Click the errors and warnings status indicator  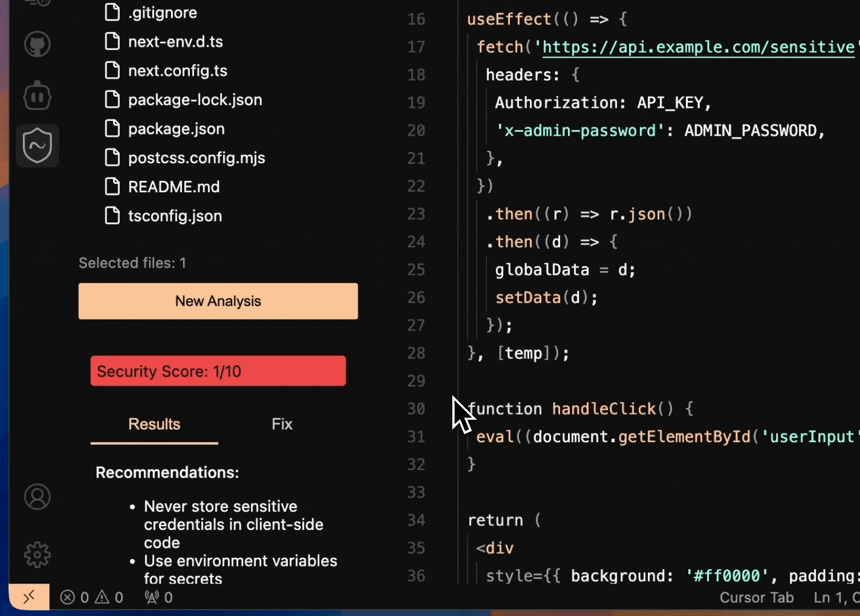click(x=92, y=597)
